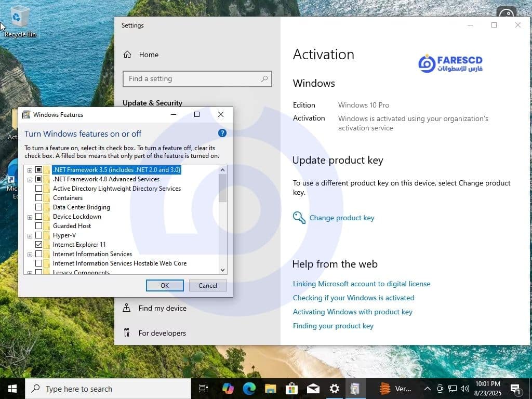The image size is (532, 399).
Task: Expand the Hyper-V tree node
Action: [x=30, y=236]
